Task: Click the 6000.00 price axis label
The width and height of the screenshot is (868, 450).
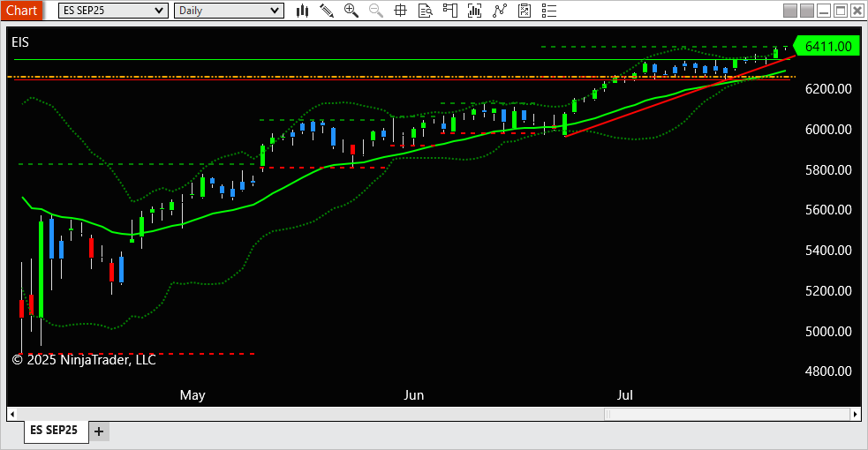Action: [828, 130]
